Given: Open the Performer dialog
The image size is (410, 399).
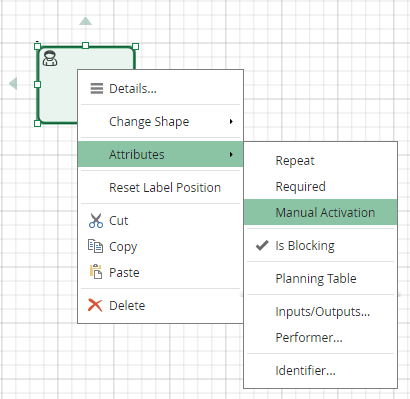Looking at the screenshot, I should 321,338.
